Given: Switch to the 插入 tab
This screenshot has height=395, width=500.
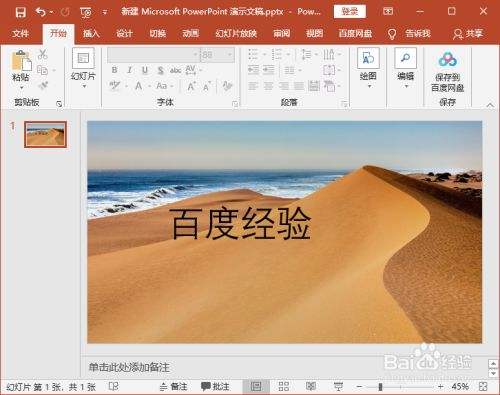Looking at the screenshot, I should [91, 33].
